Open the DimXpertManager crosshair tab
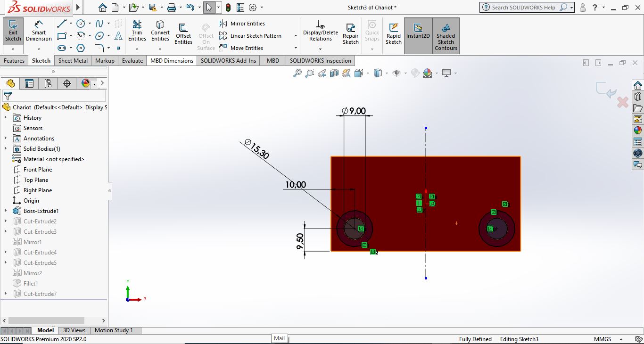Image resolution: width=644 pixels, height=344 pixels. (x=66, y=83)
